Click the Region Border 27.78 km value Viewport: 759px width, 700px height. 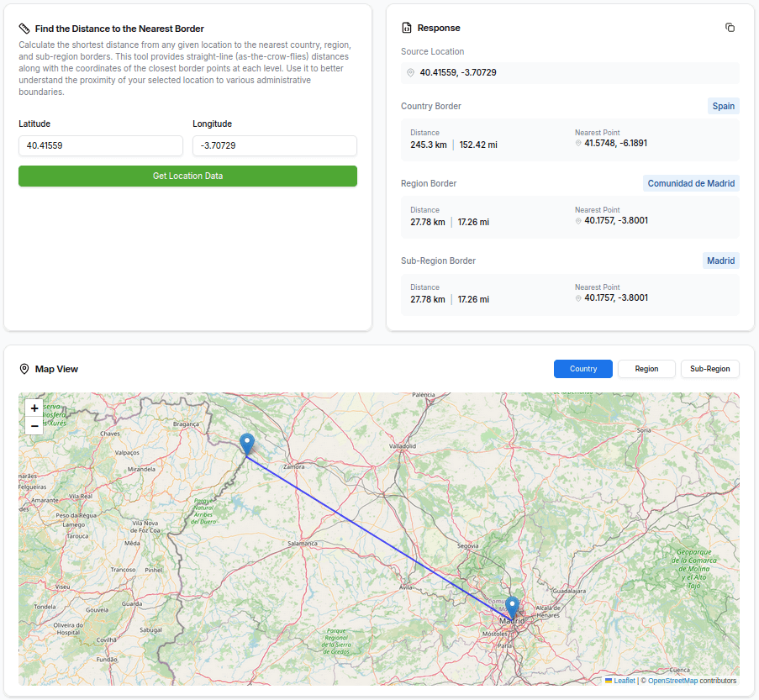click(428, 222)
